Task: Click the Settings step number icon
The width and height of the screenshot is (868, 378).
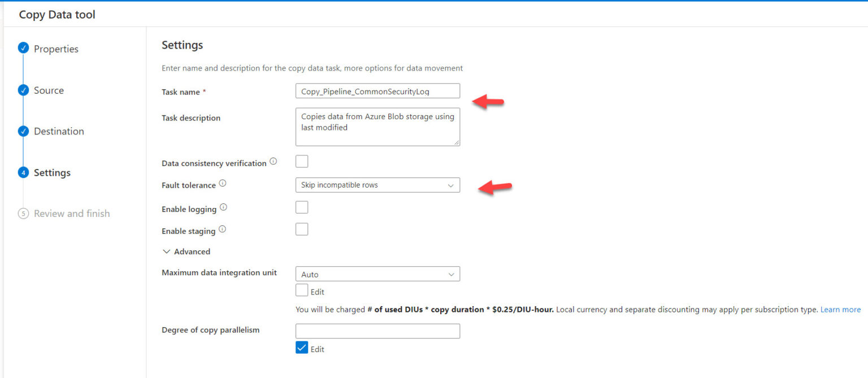Action: (x=23, y=172)
